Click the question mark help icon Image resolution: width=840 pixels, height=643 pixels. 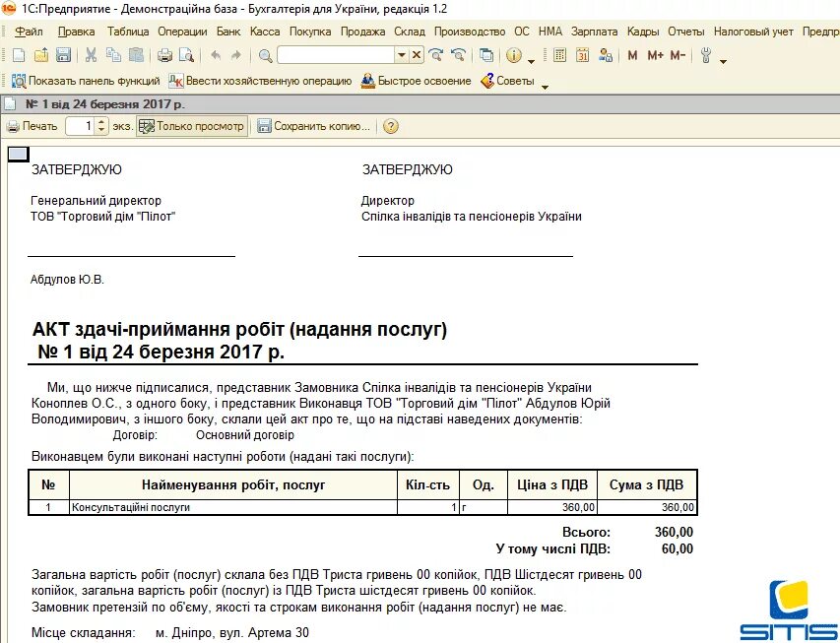391,126
